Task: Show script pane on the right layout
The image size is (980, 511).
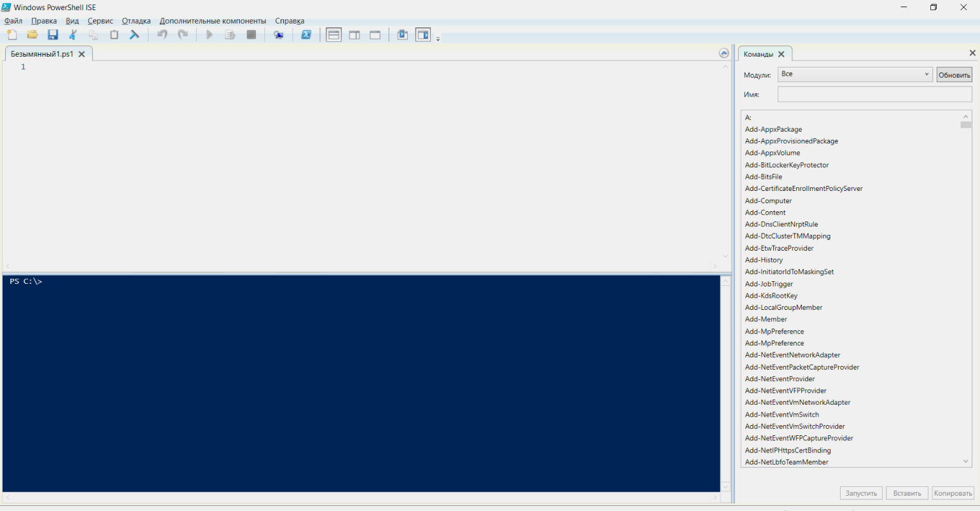Action: [x=354, y=35]
